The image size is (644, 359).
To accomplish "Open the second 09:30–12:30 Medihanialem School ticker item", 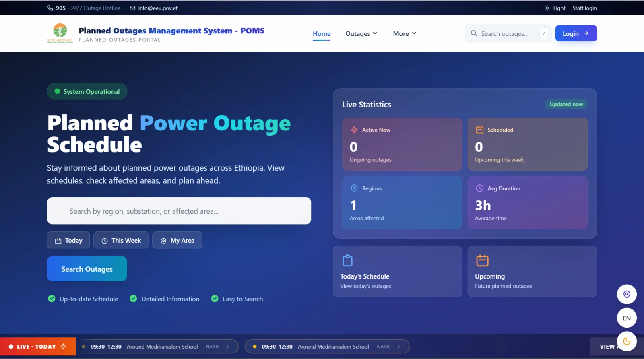I will 327,347.
